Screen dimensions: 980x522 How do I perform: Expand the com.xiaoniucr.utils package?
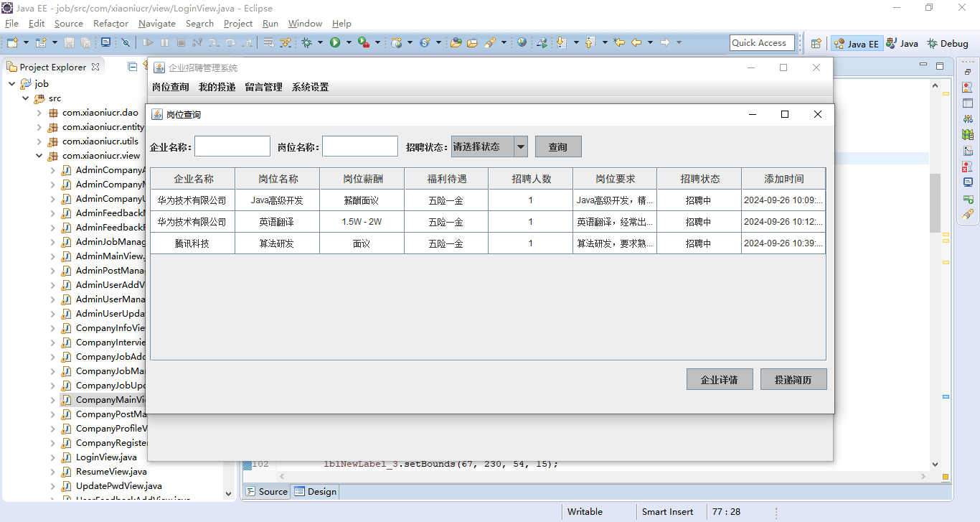point(39,141)
